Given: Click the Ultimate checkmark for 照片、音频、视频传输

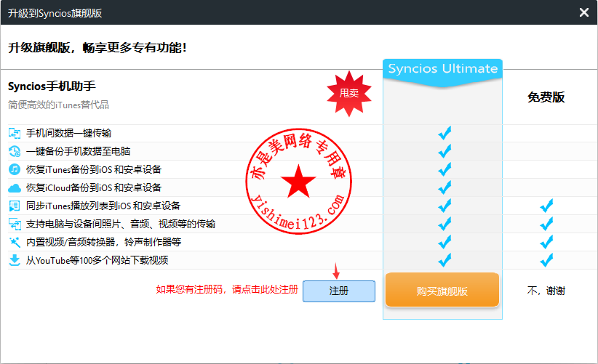Looking at the screenshot, I should (x=444, y=224).
